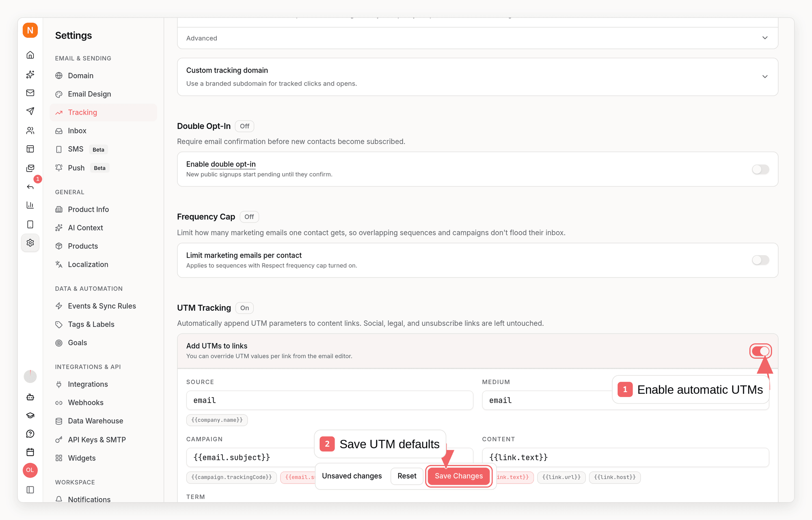Insert the {{link.url}} variable chip
Viewport: 812px width, 520px height.
pos(561,477)
